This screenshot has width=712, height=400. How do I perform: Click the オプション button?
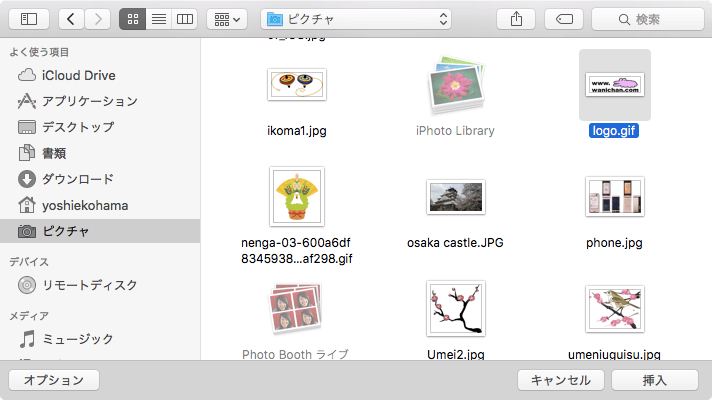coord(53,380)
